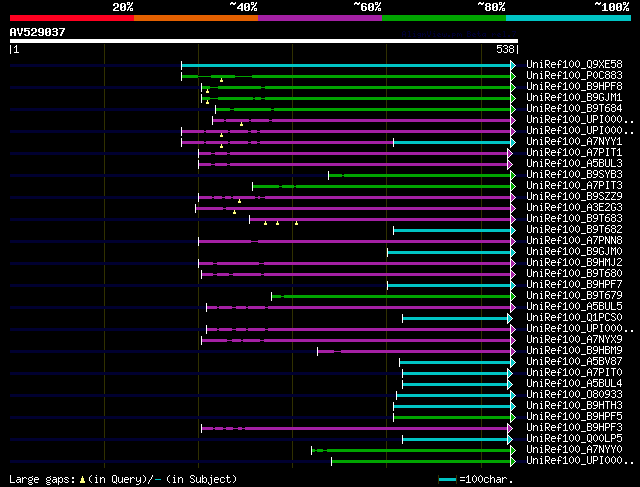Click the query end position label 538
This screenshot has height=487, width=640.
tap(505, 49)
